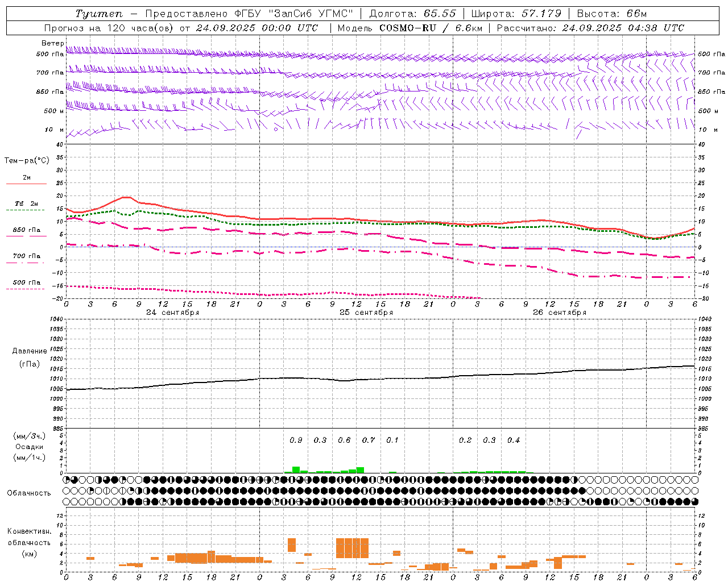
Task: Click the "Модель COSMO-RU / 6.6км" label
Action: click(410, 28)
